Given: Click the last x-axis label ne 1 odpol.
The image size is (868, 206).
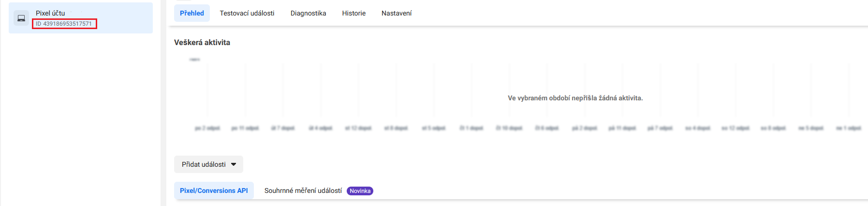Looking at the screenshot, I should coord(849,128).
